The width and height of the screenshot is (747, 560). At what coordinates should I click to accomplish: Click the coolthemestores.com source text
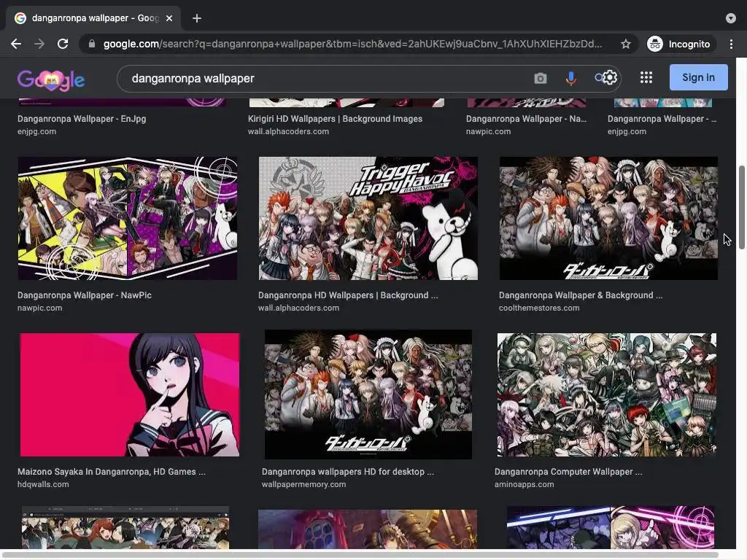[539, 308]
